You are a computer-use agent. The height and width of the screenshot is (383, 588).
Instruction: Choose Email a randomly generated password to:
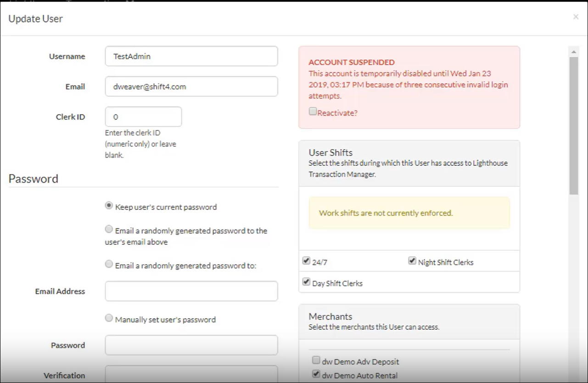pos(109,264)
